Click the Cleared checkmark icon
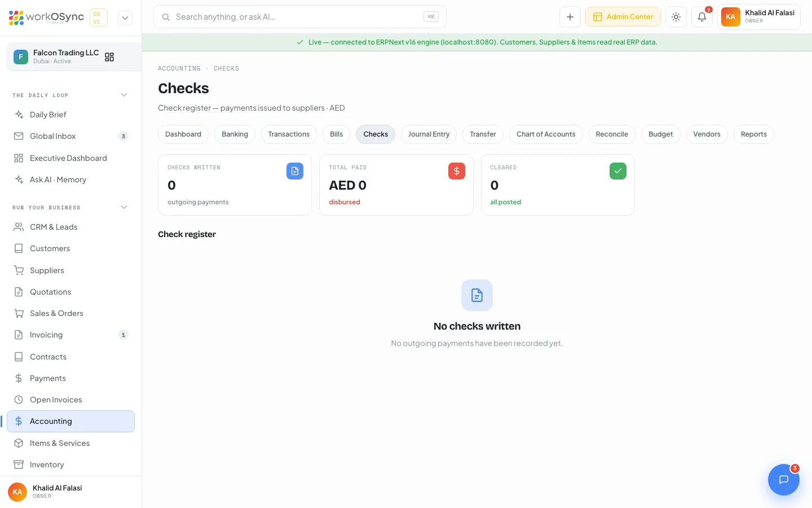 click(618, 171)
